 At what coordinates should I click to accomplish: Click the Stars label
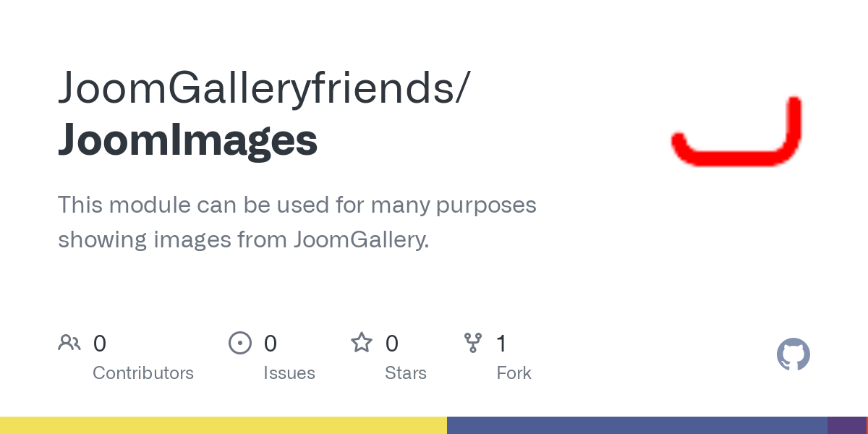pos(406,373)
